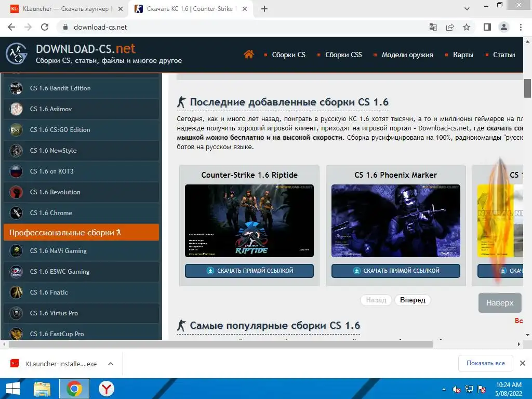Click the share page icon in address bar
Screen dimensions: 532x399
(x=450, y=27)
